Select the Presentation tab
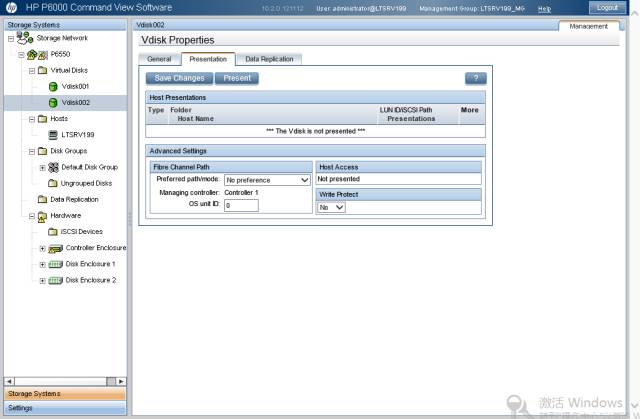This screenshot has height=419, width=640. [x=208, y=59]
